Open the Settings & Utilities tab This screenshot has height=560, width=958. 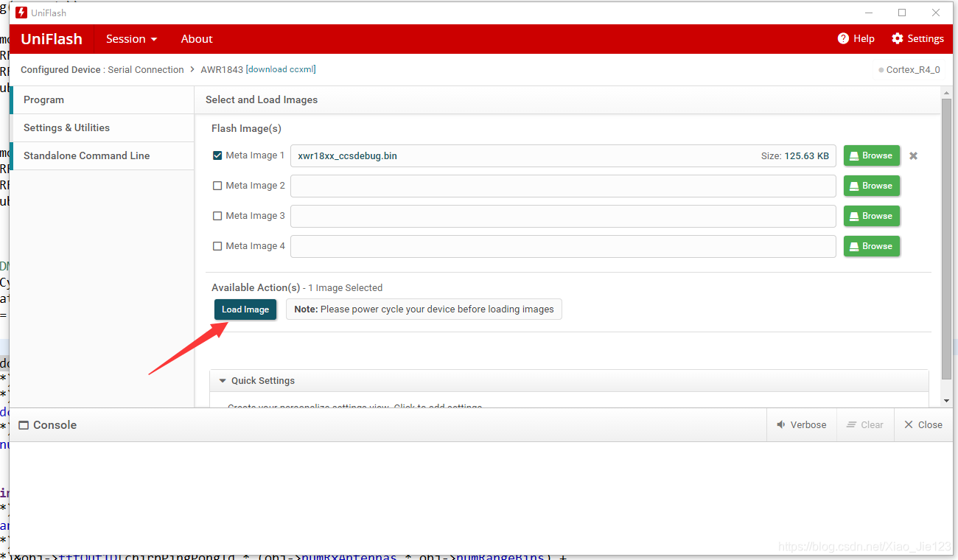point(102,127)
